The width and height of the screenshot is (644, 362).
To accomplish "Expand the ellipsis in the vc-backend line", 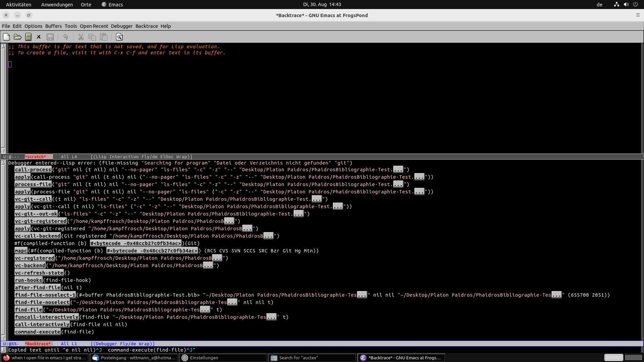I will (208, 265).
